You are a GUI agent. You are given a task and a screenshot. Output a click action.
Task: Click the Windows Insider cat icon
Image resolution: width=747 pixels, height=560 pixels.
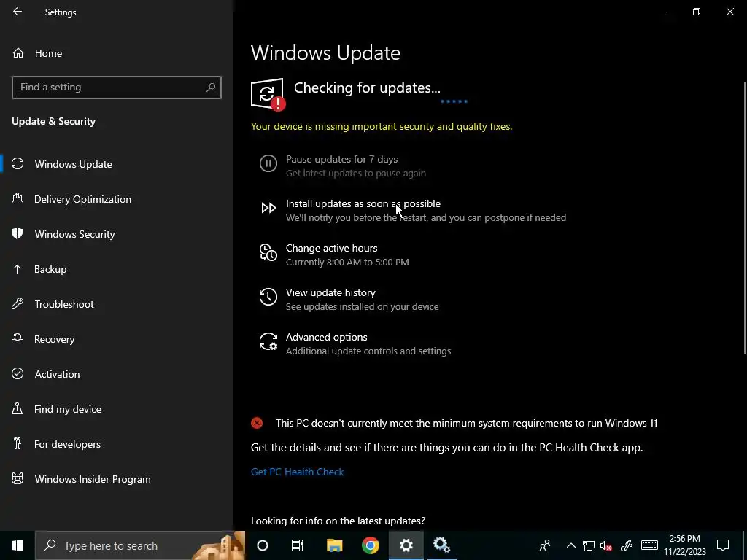(18, 478)
